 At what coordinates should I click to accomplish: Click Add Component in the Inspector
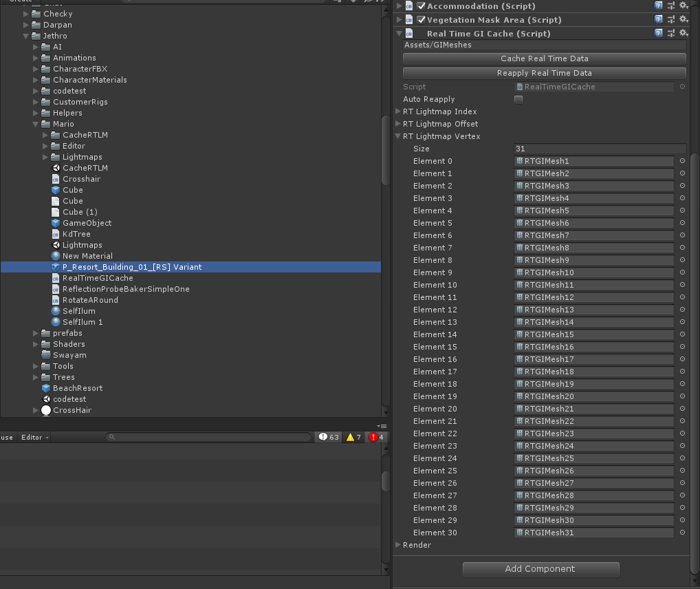point(541,569)
